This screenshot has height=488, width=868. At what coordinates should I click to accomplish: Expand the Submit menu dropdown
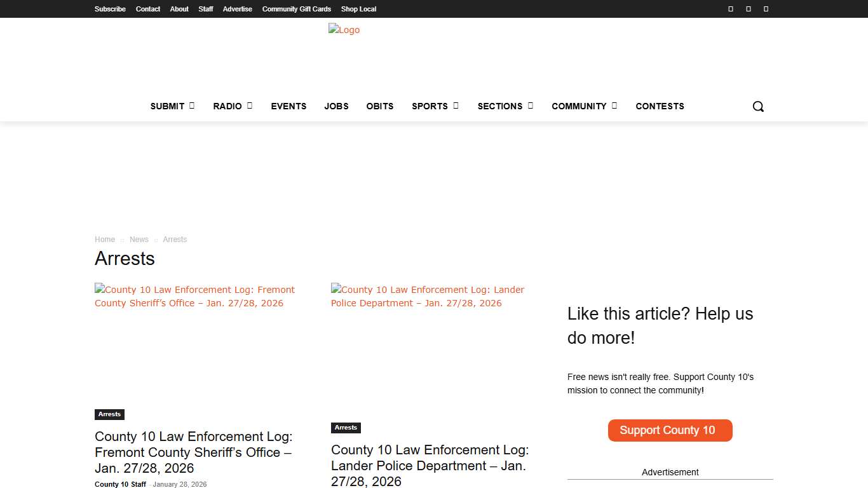(x=172, y=106)
